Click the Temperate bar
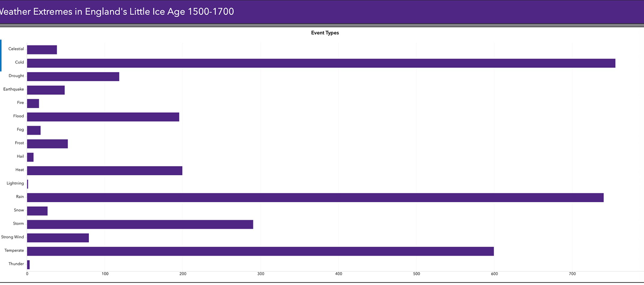The height and width of the screenshot is (285, 644). click(260, 251)
